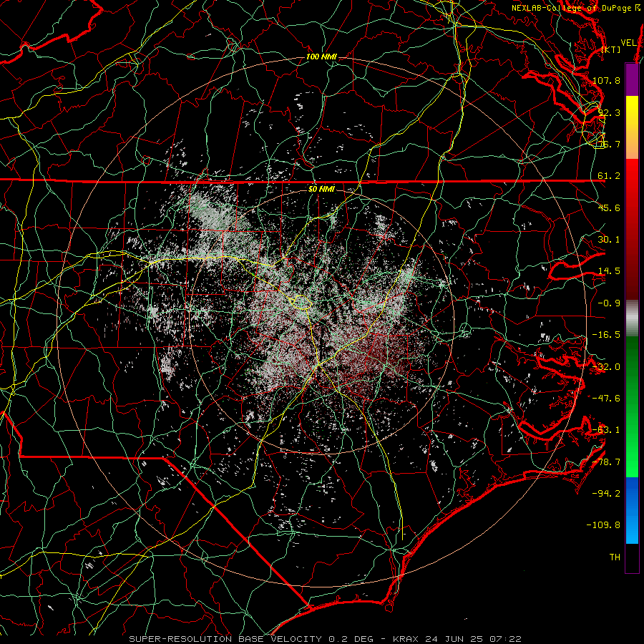644x644 pixels.
Task: Select the 76.7 scale value
Action: click(x=609, y=144)
